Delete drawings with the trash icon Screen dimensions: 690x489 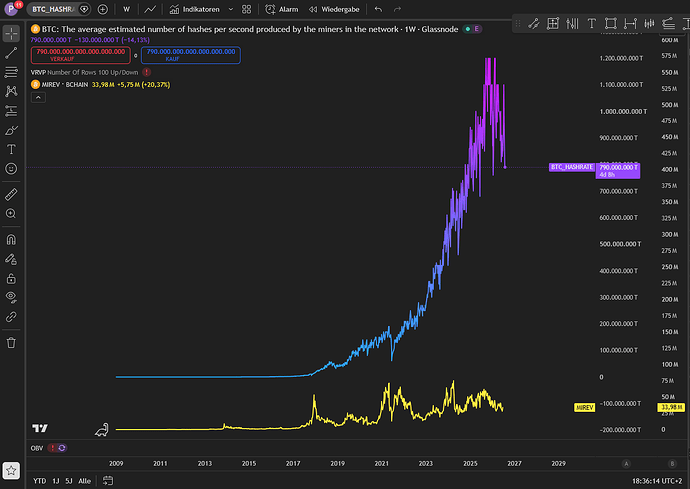11,342
